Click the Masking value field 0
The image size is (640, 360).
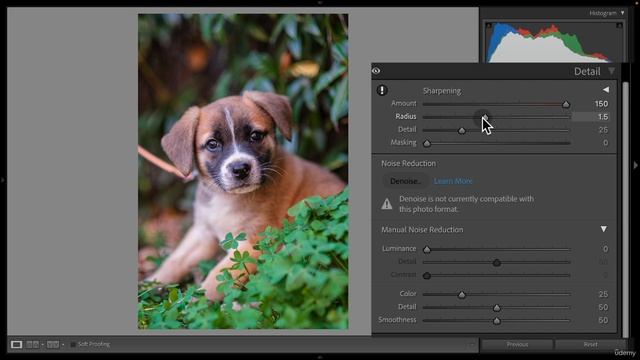pos(605,143)
